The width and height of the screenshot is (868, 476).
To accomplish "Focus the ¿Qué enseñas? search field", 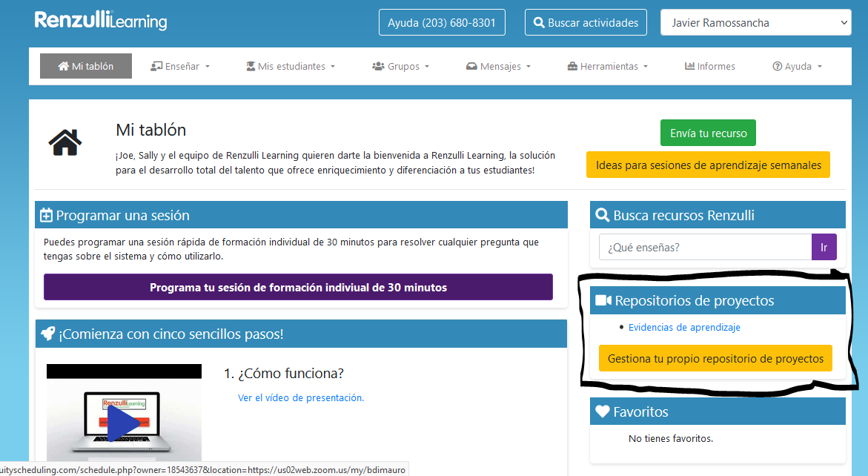I will tap(705, 248).
